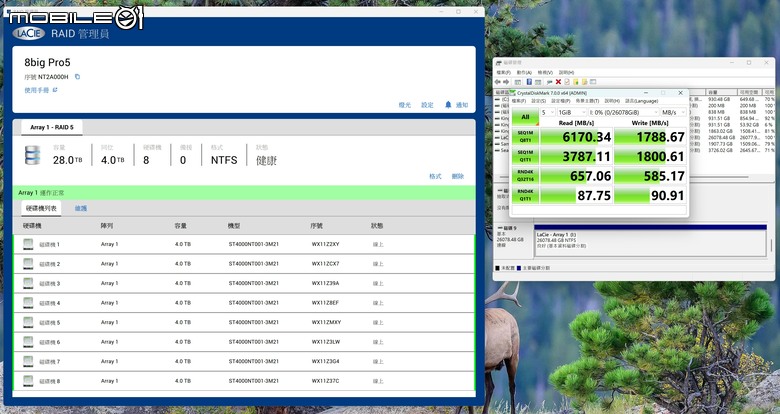
Task: Open 設定 settings link for 8big Pro5
Action: click(427, 105)
